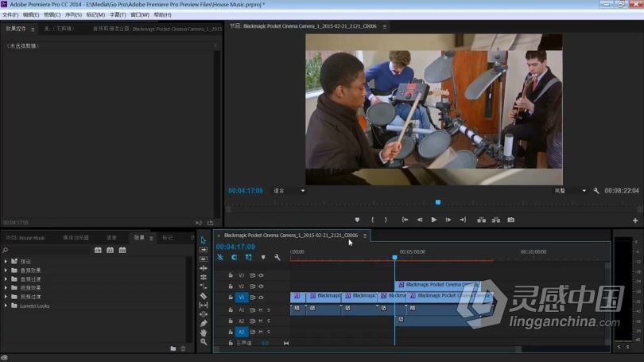Open the Edit (E) menu
Viewport: 644px width, 362px height.
(x=31, y=15)
